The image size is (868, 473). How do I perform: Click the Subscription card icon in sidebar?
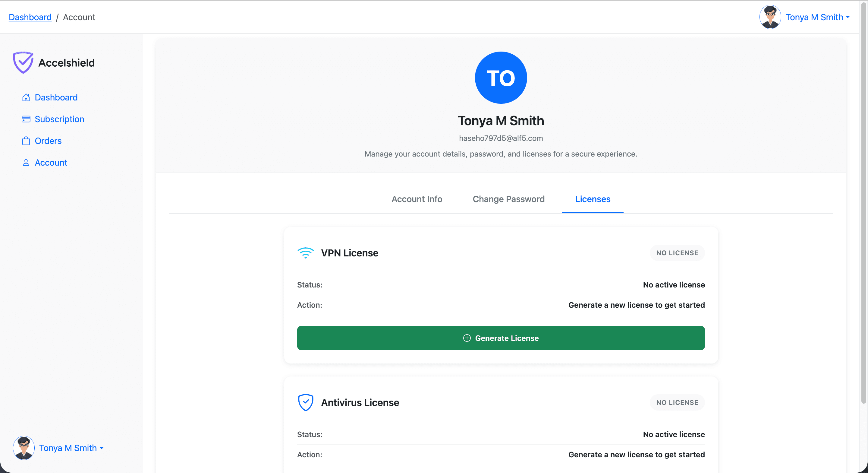pos(26,119)
